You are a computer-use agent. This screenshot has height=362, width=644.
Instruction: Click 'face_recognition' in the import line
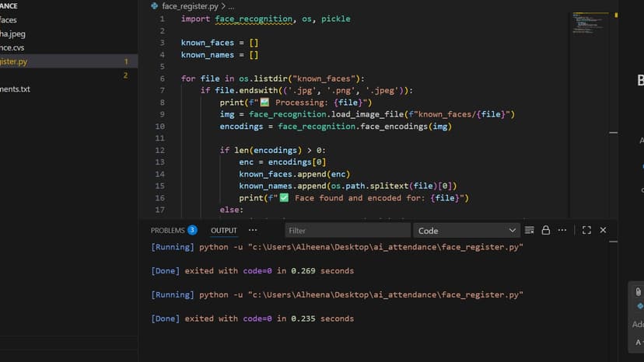pyautogui.click(x=254, y=19)
